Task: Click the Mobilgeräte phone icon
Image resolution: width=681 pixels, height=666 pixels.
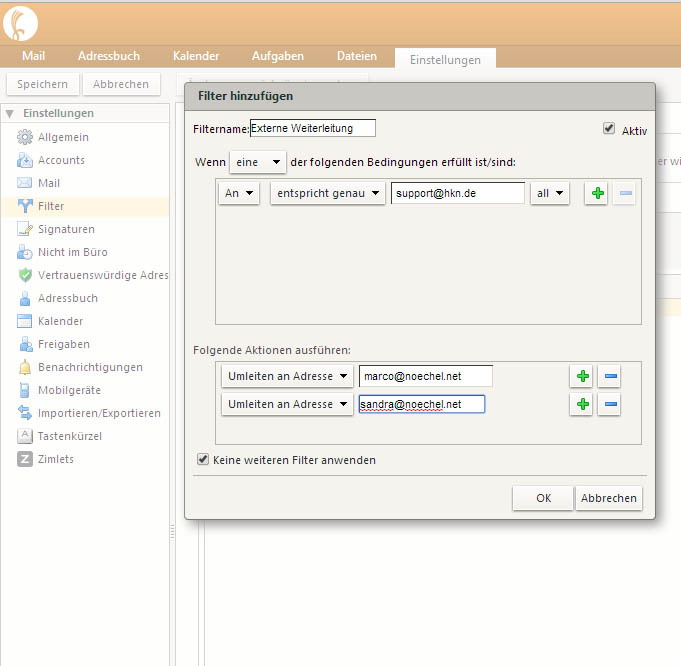Action: (x=25, y=390)
